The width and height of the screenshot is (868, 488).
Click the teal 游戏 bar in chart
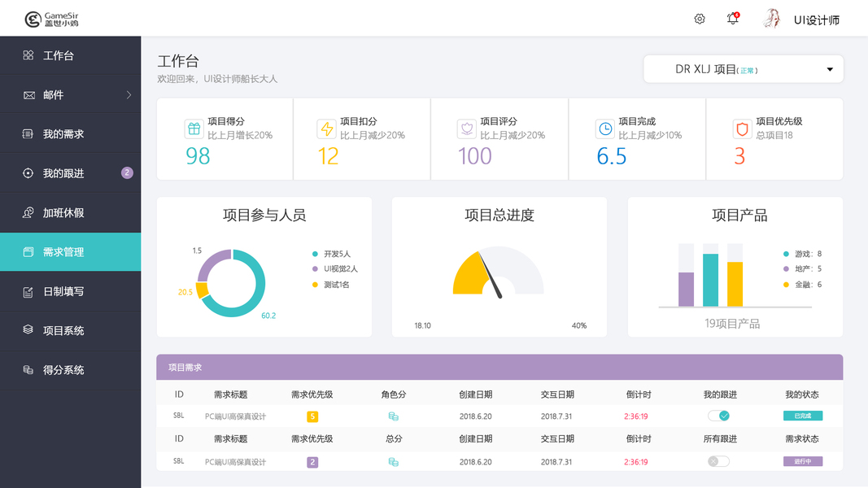click(710, 280)
